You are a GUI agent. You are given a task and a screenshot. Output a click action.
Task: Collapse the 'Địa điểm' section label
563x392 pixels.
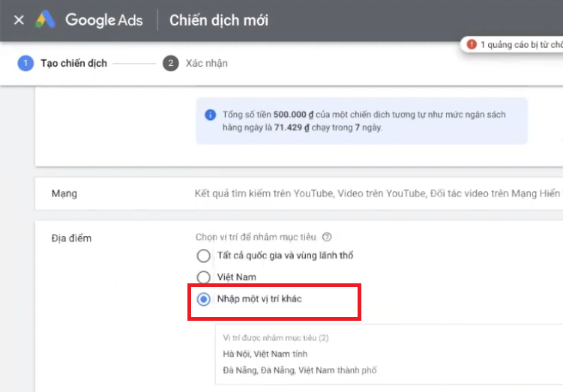67,238
